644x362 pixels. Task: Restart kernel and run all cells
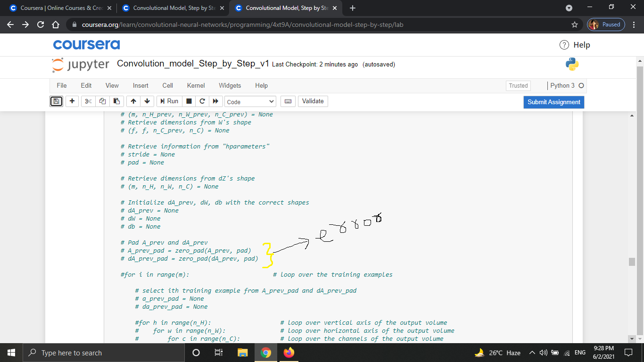click(215, 101)
